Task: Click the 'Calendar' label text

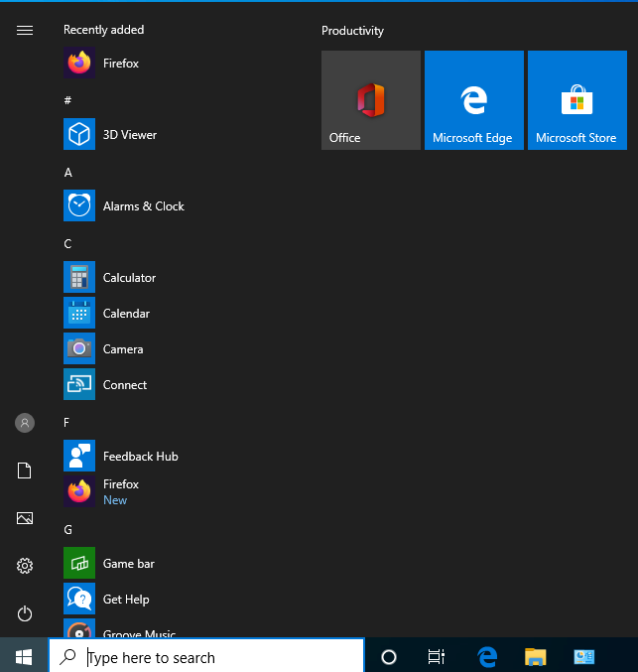Action: [126, 314]
